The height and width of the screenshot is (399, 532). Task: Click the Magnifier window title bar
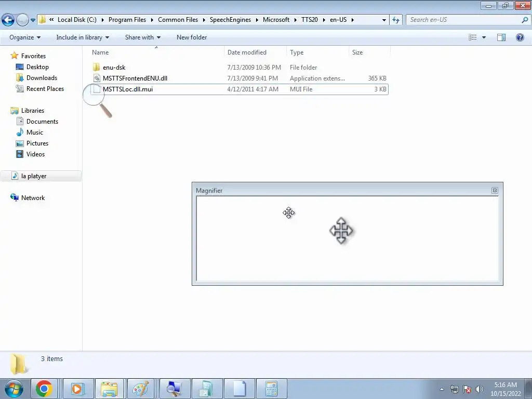click(x=343, y=190)
